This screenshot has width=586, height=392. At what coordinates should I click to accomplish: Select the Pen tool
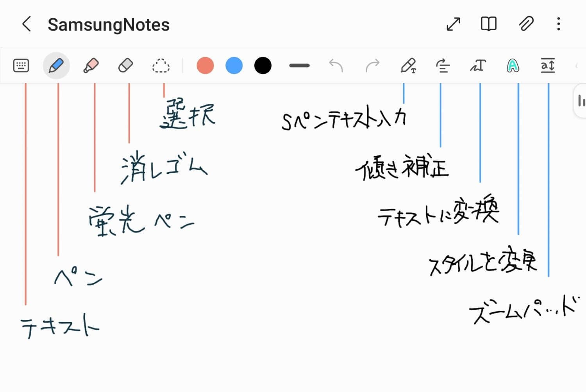(x=56, y=66)
